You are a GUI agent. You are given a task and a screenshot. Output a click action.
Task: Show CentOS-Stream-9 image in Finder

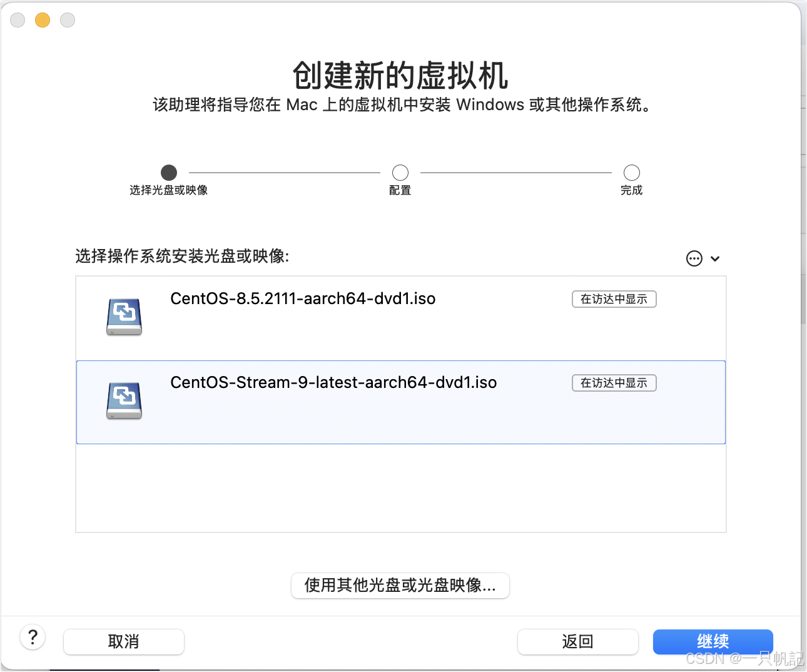[614, 383]
